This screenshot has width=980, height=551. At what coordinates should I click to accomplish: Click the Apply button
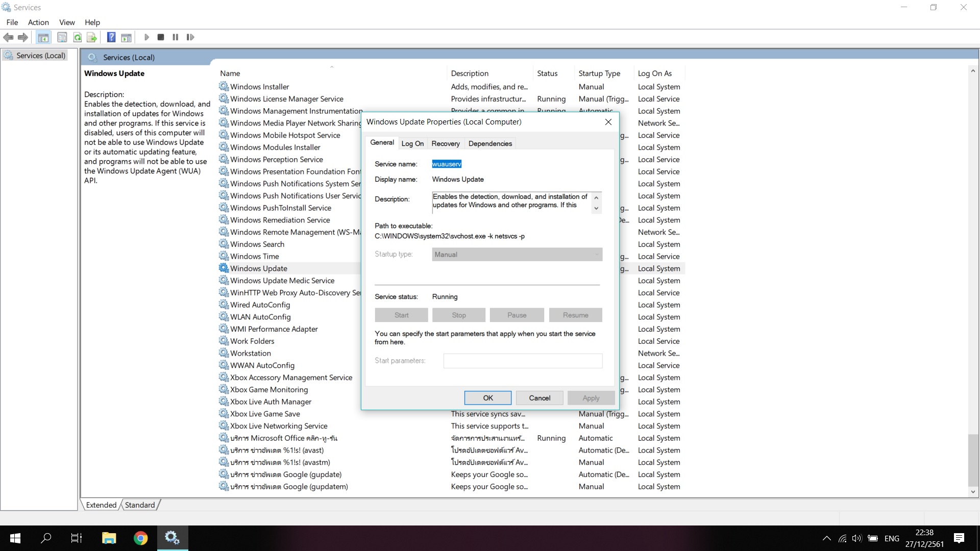click(591, 398)
